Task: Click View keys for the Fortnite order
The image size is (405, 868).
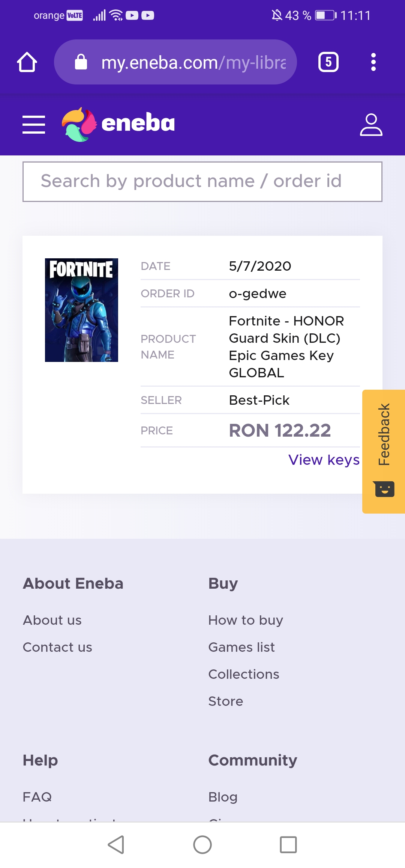Action: click(x=324, y=460)
